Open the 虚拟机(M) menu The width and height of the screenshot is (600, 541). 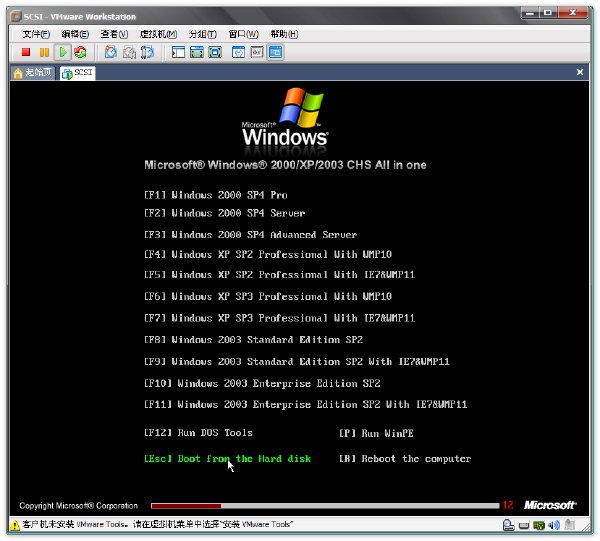point(158,34)
